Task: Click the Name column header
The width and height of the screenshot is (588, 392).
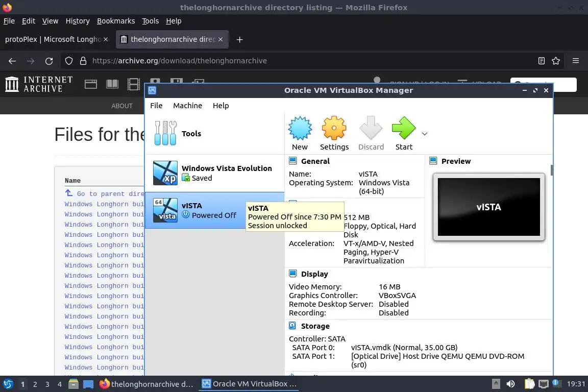Action: [73, 181]
